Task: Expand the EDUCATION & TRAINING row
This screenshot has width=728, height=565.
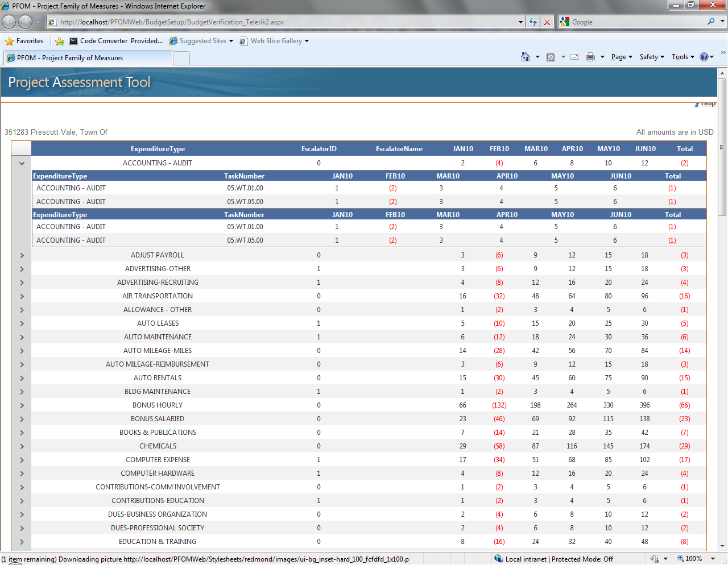Action: coord(22,542)
